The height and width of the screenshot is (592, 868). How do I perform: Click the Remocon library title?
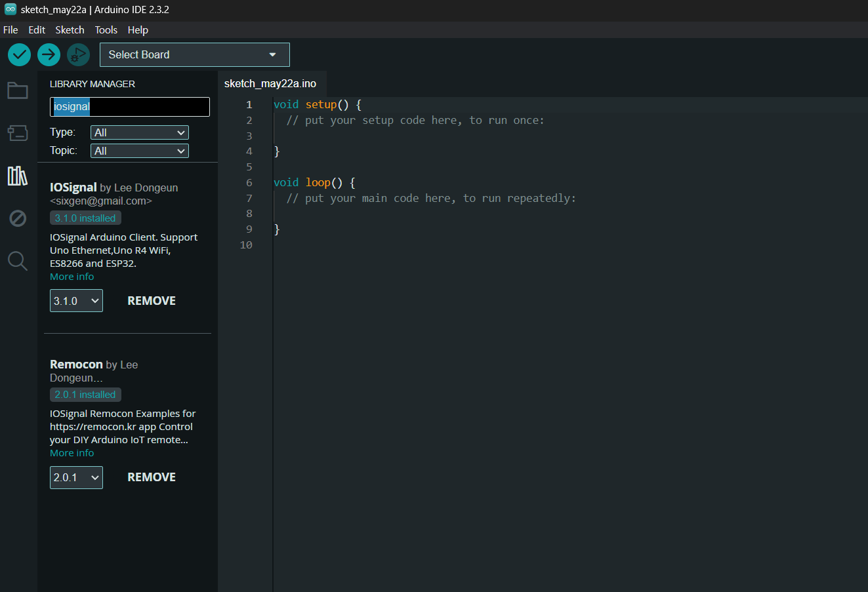(76, 365)
